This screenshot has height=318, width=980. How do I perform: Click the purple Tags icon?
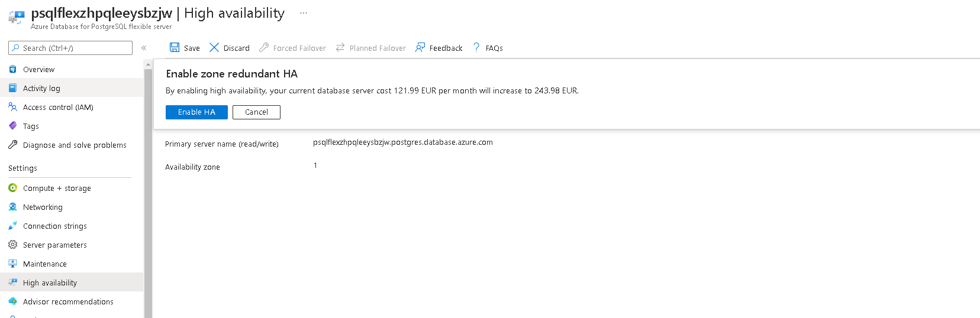tap(12, 126)
